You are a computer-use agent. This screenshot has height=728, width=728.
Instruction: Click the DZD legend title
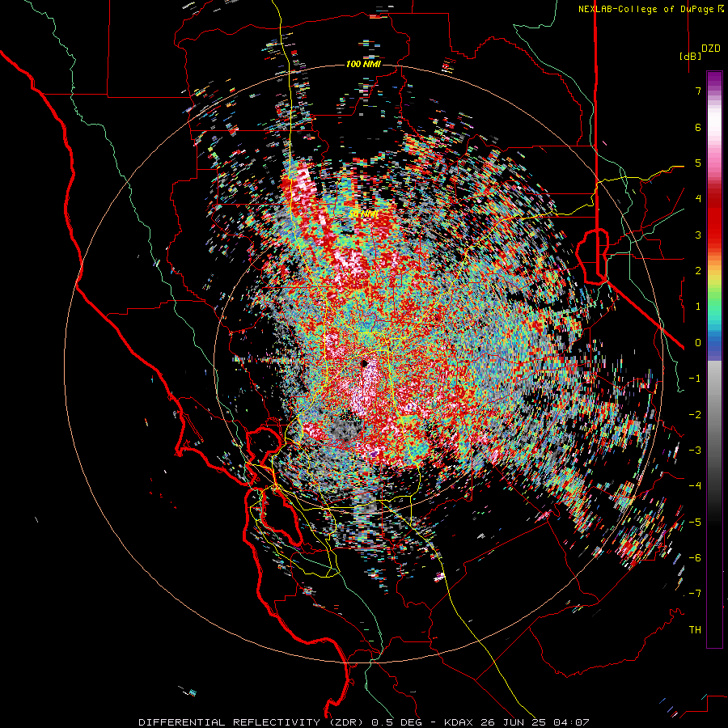[711, 49]
